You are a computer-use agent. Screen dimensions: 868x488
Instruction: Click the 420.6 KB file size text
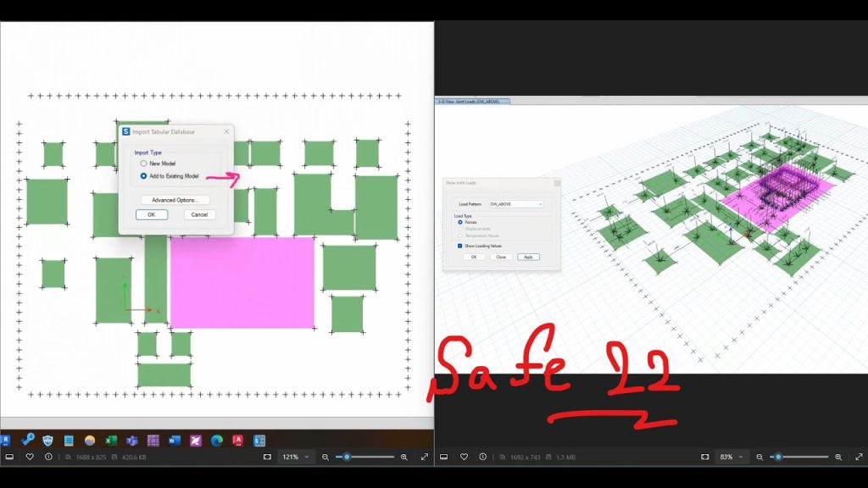pos(133,457)
